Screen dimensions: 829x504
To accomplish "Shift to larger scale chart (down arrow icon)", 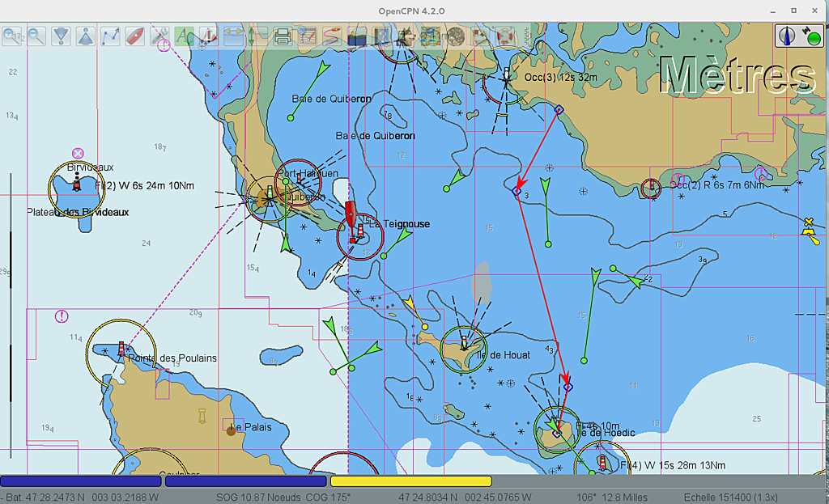I will [62, 36].
